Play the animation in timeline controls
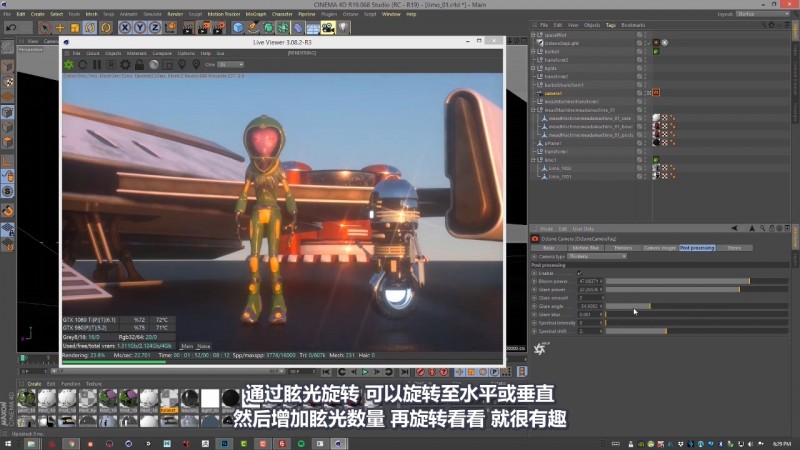This screenshot has height=450, width=800. click(365, 372)
